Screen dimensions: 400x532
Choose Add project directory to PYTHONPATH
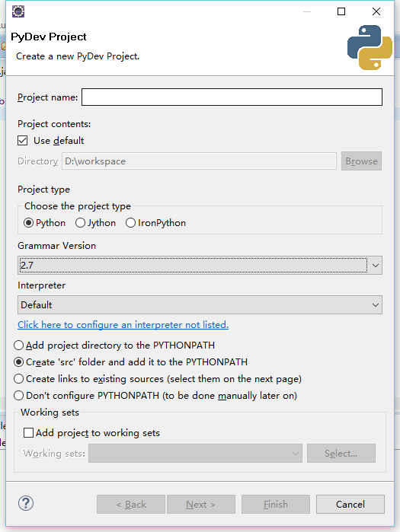[19, 346]
